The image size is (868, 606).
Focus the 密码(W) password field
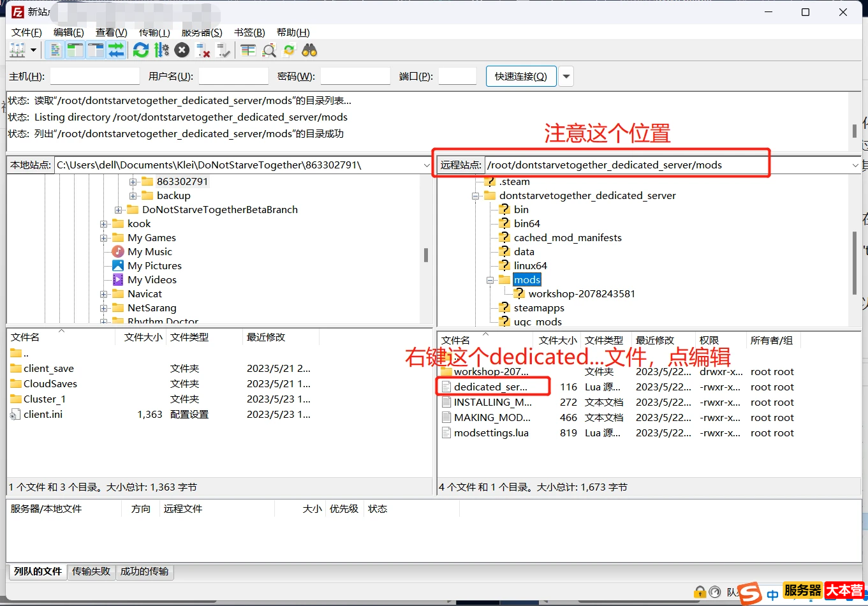pyautogui.click(x=355, y=76)
